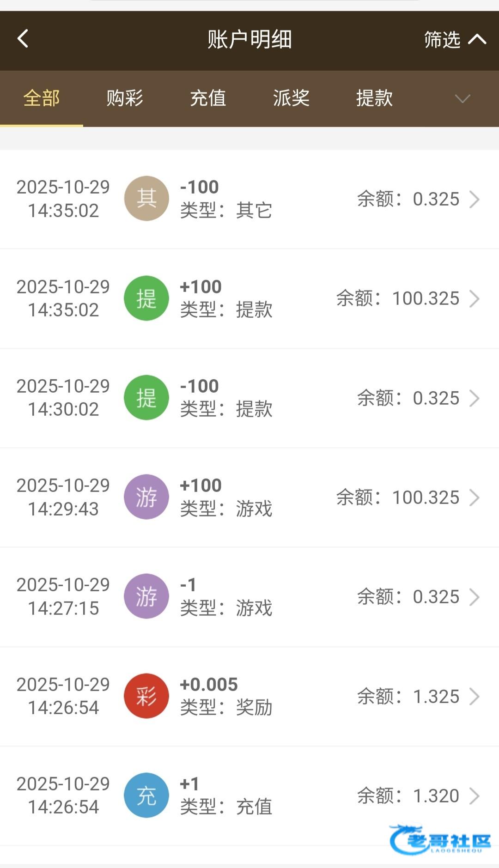The width and height of the screenshot is (499, 868).
Task: Click the green 提 icon on the -100 withdrawal
Action: (146, 398)
